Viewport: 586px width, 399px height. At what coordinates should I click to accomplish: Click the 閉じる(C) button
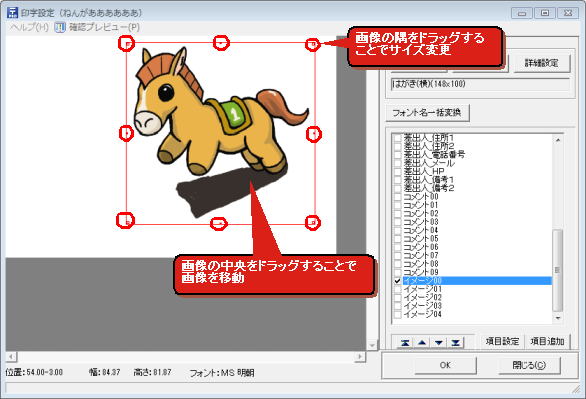pyautogui.click(x=529, y=365)
